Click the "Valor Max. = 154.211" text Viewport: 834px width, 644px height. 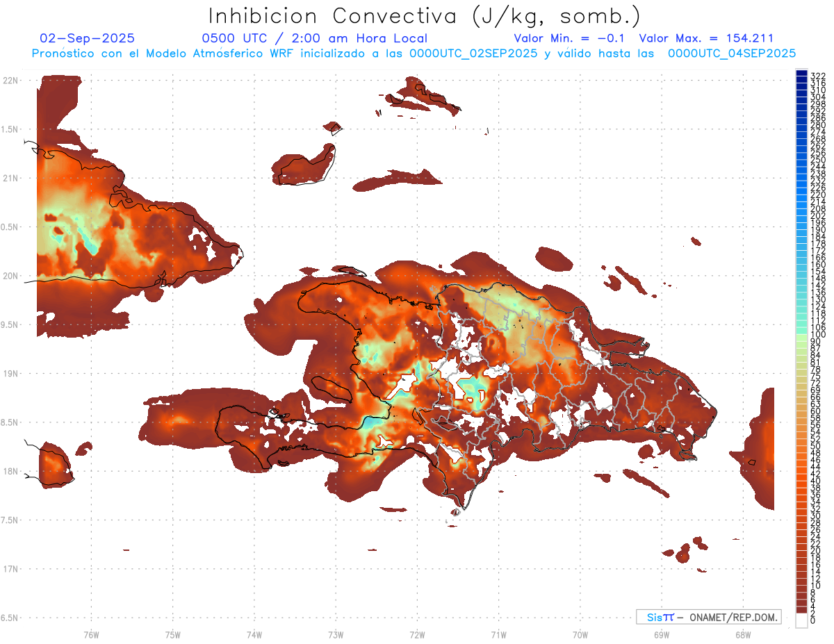coord(706,38)
